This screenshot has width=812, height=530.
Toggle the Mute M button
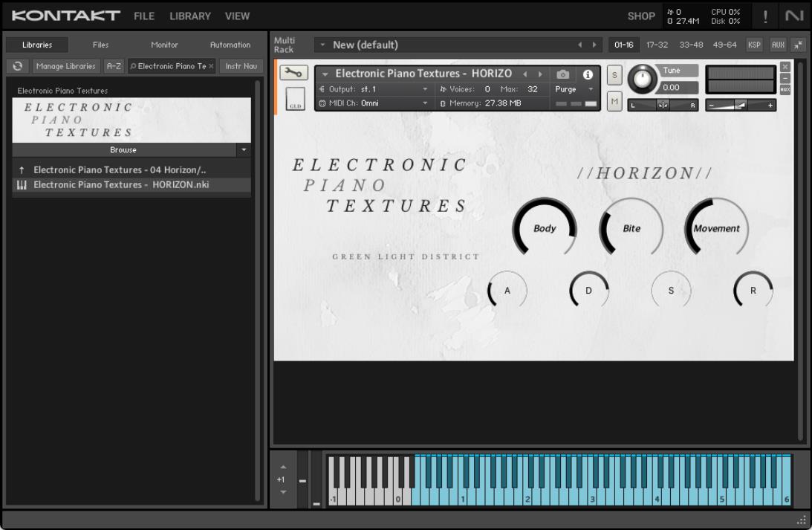click(x=614, y=100)
